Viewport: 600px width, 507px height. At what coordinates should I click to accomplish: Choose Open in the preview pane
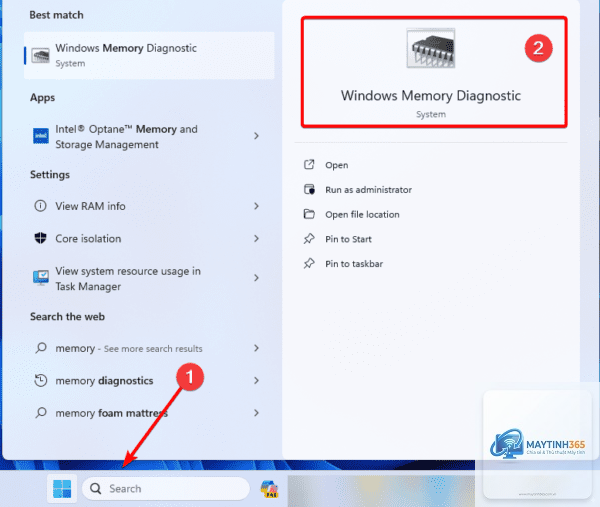[x=337, y=165]
